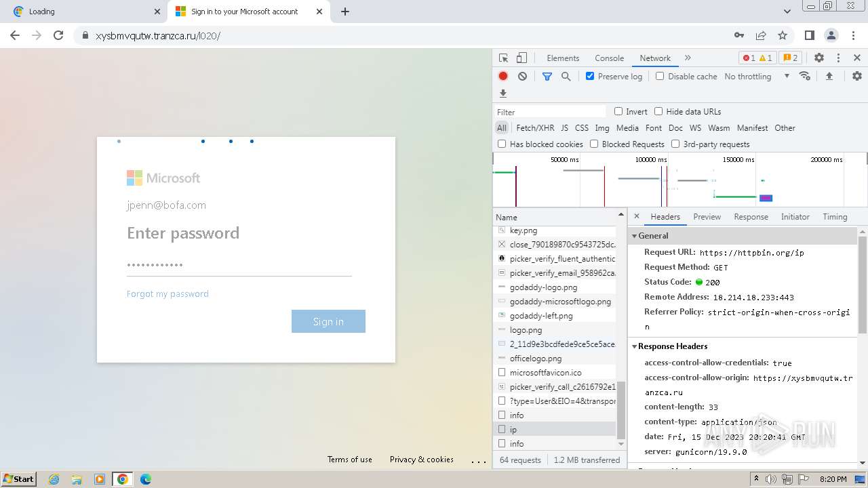Collapse the Response Headers section
868x488 pixels.
click(635, 346)
